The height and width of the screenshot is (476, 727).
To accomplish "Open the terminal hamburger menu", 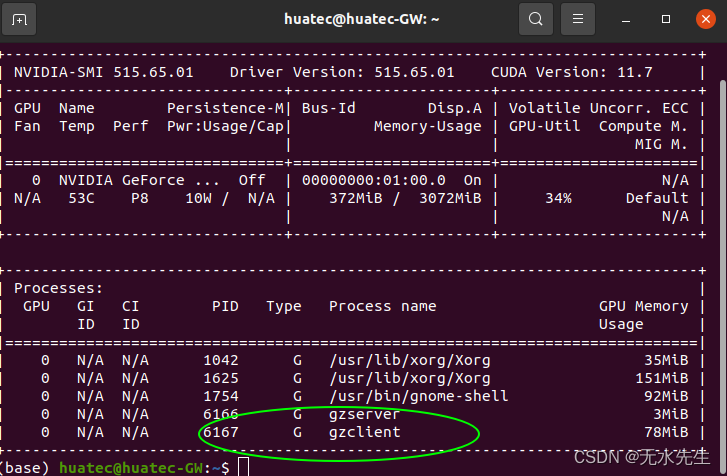I will point(578,19).
